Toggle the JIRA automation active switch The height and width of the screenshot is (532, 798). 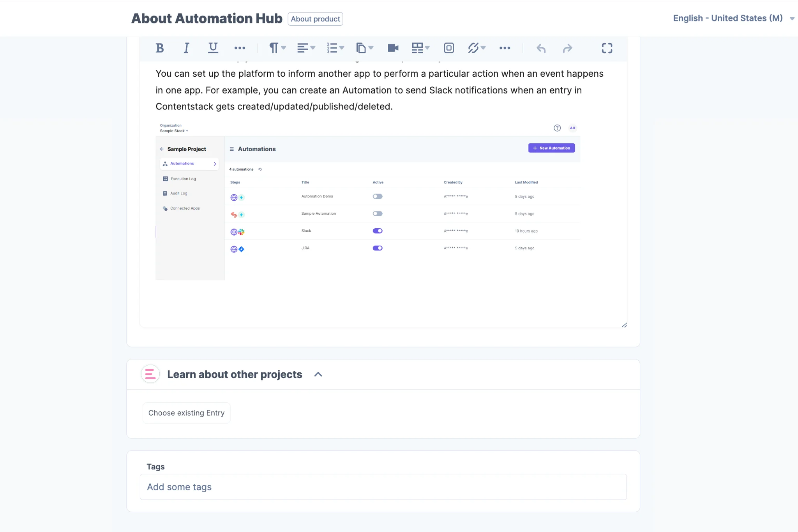pyautogui.click(x=377, y=248)
